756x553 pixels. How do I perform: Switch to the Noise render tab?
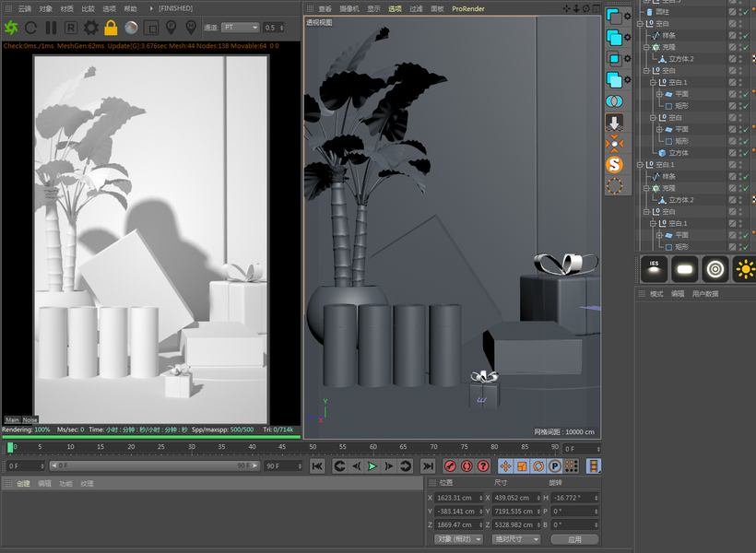30,420
